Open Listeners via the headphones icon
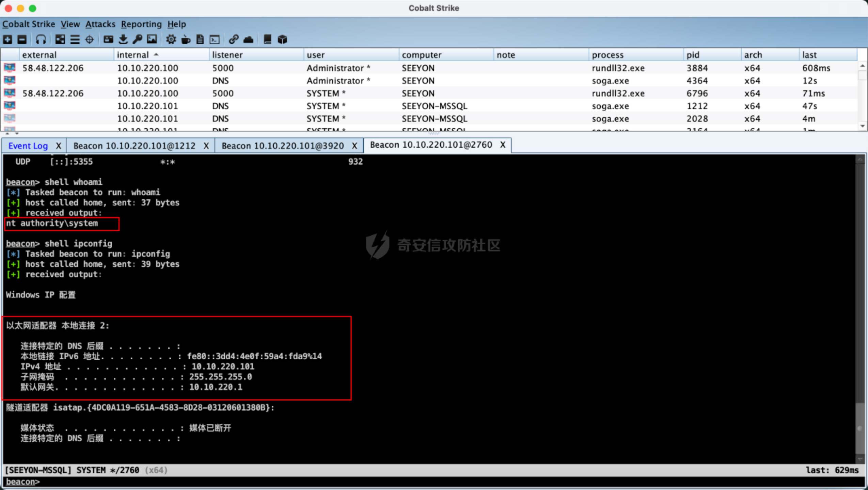 [x=41, y=39]
